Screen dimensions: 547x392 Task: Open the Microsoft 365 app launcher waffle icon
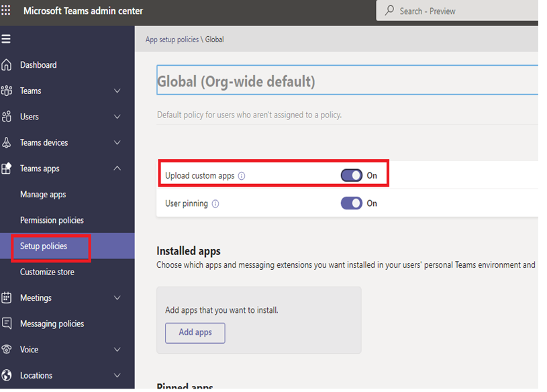(7, 11)
